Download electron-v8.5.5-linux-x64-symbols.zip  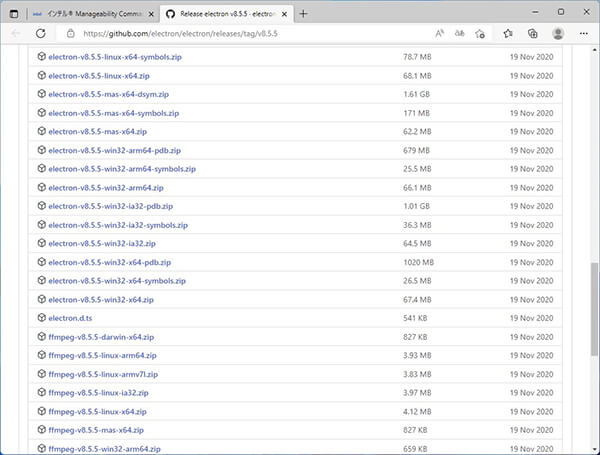pyautogui.click(x=115, y=57)
